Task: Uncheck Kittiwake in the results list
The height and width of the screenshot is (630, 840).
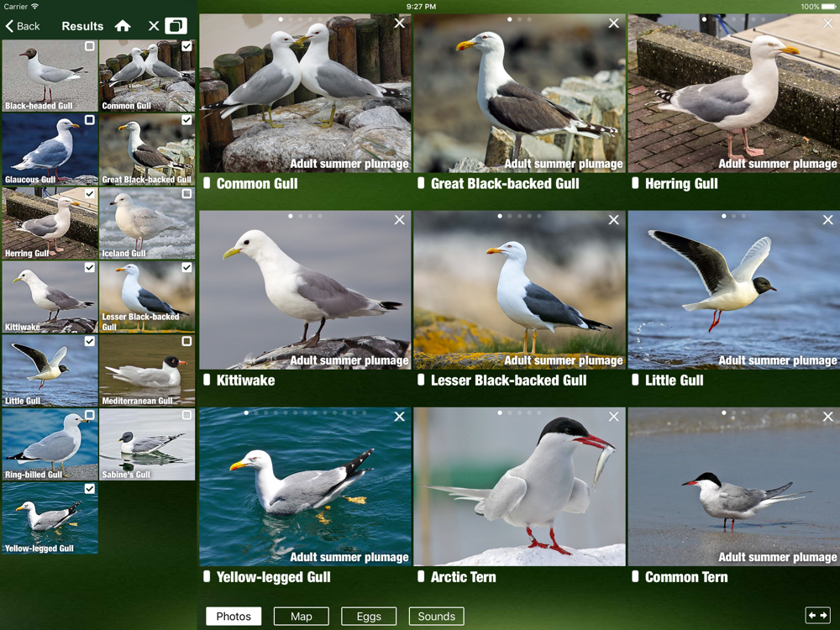Action: [90, 267]
